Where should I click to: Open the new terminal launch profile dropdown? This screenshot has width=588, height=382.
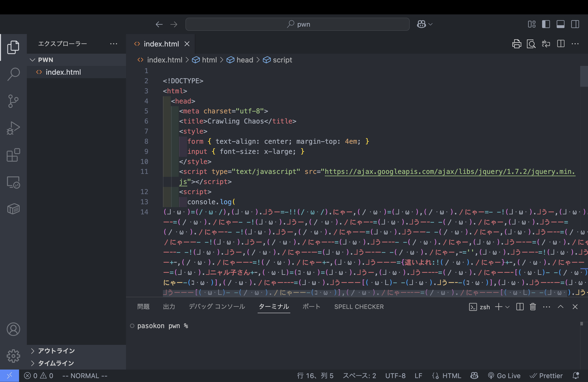[507, 307]
